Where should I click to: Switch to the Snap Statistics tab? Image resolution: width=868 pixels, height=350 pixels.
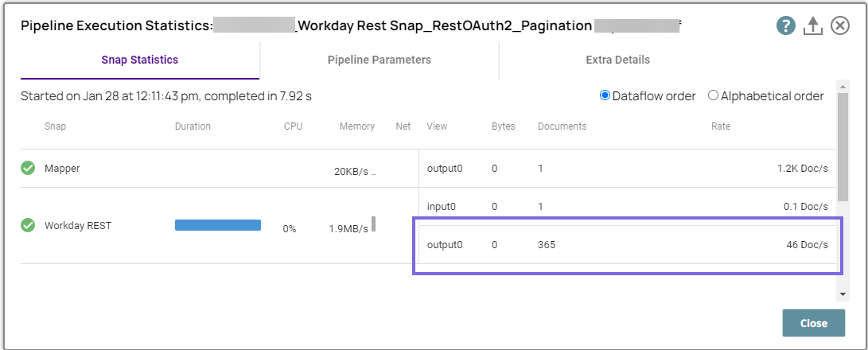point(140,60)
